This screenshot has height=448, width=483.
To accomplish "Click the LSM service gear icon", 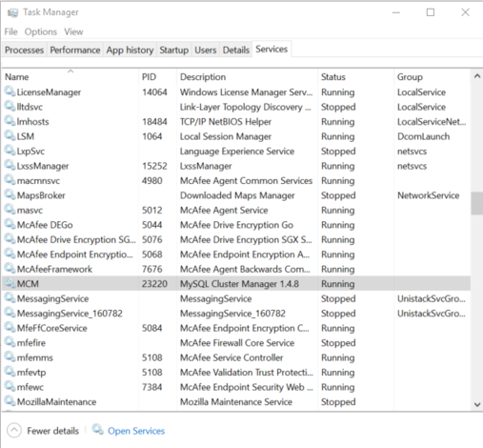I will (10, 135).
